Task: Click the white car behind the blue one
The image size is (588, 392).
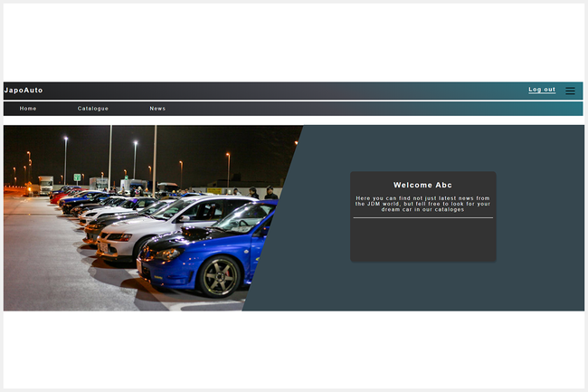Action: coord(154,231)
